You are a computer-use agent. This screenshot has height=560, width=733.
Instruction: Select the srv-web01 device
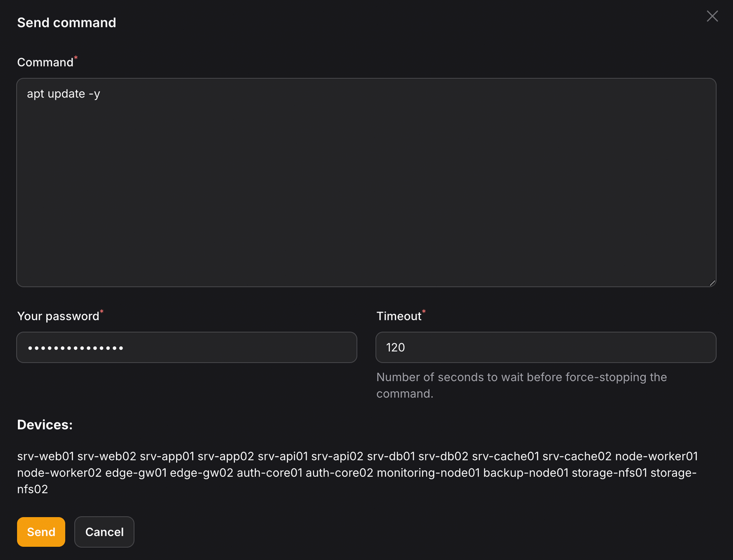pos(45,456)
